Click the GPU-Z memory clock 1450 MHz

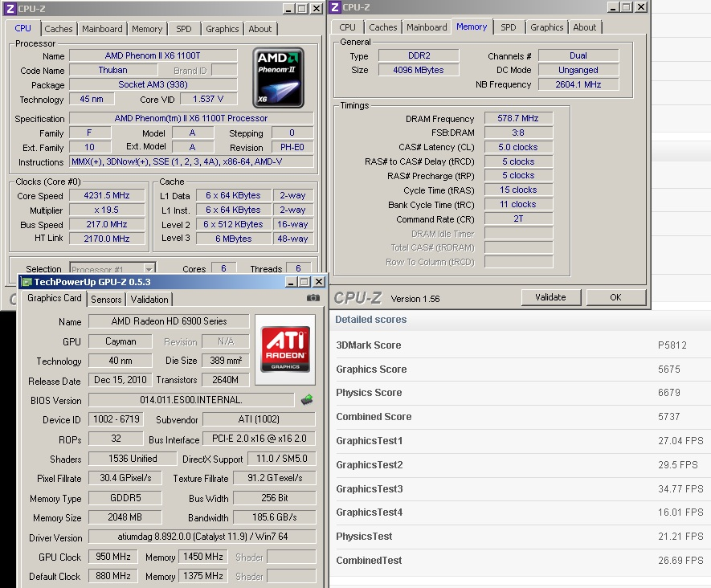pyautogui.click(x=203, y=557)
